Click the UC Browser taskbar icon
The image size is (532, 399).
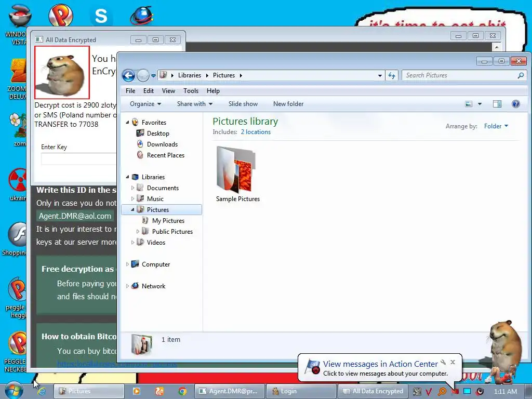click(x=159, y=391)
